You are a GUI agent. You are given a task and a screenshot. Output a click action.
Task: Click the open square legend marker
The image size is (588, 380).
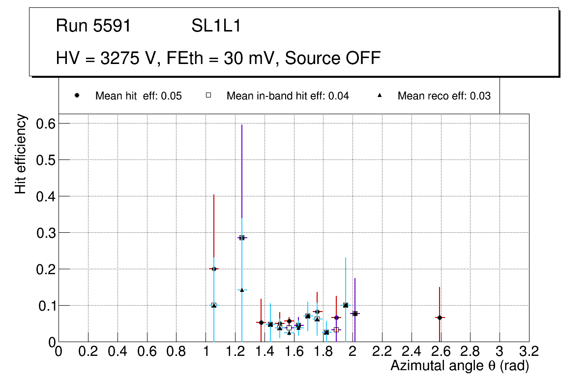[x=208, y=95]
